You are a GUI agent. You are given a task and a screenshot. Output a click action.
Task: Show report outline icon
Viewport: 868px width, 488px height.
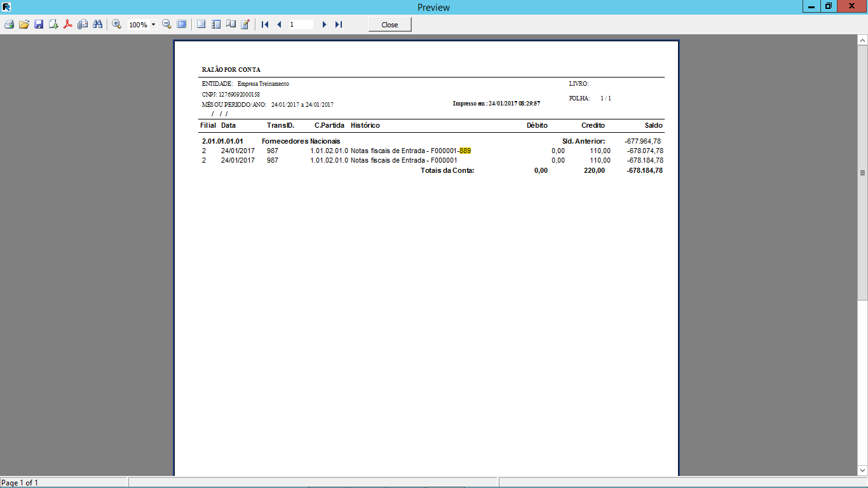coord(201,24)
